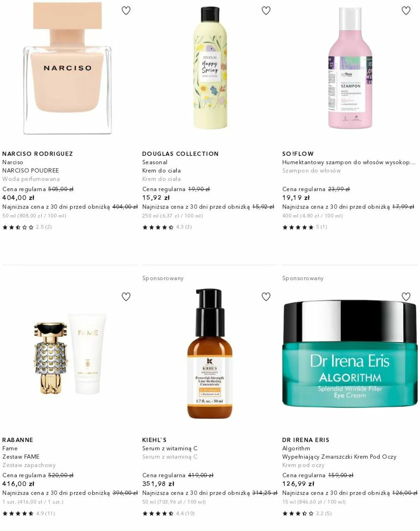This screenshot has height=531, width=420.
Task: View the Douglas Happy Spring lotion photo
Action: [x=210, y=68]
